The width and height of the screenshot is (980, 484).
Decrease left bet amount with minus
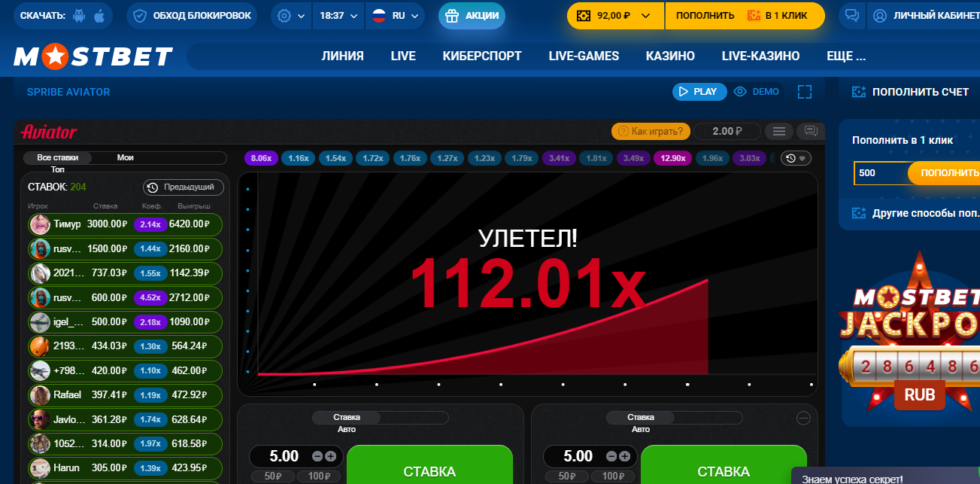tap(317, 456)
